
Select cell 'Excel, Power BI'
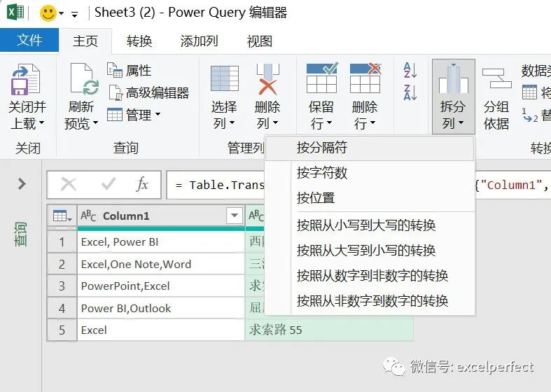tap(161, 242)
